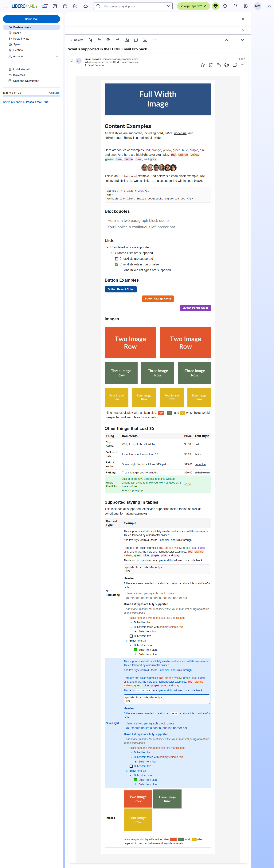
Task: Click Button Default Color
Action: (x=121, y=289)
